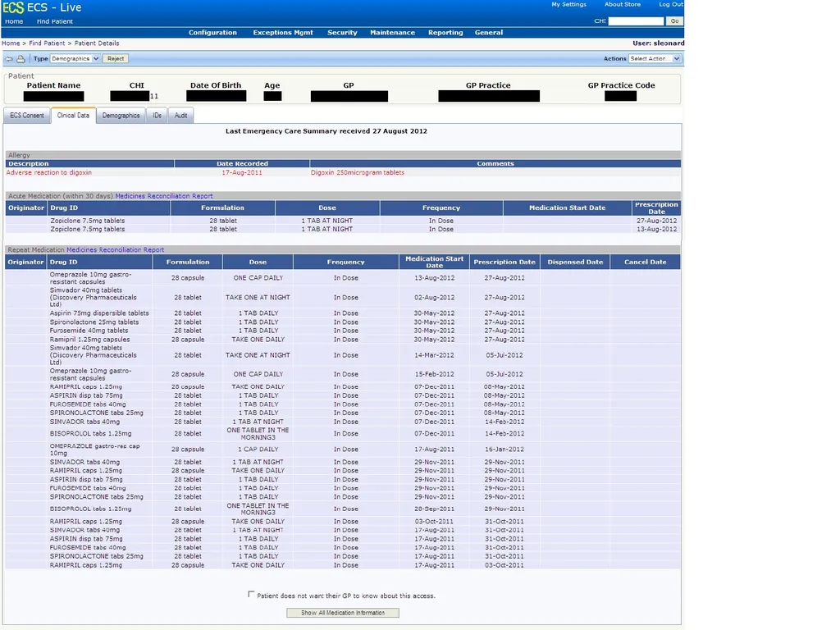Click medication start date 28-Sep-2011

click(x=434, y=509)
